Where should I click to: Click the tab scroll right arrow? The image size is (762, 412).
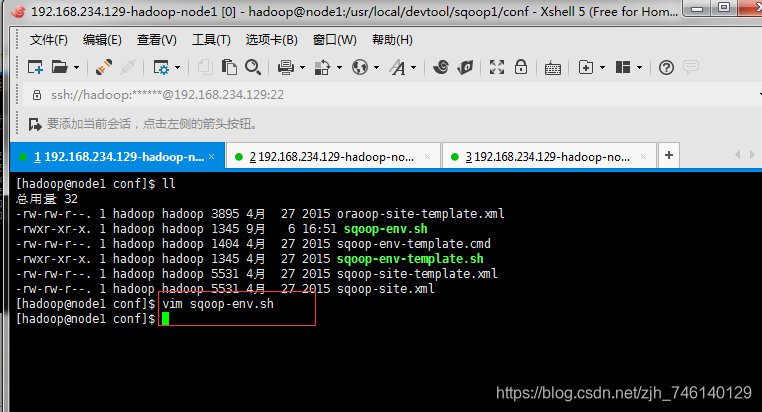(x=752, y=154)
